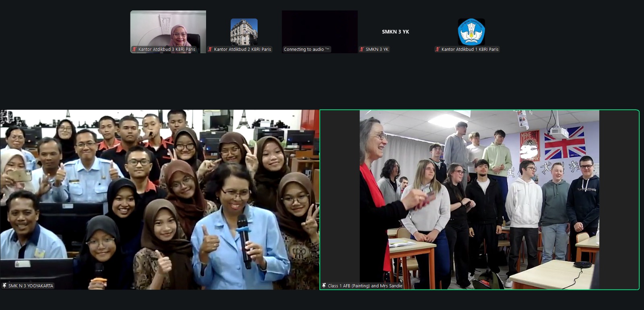This screenshot has height=310, width=644.
Task: Click the Tut Wuri Handayani logo avatar
Action: (471, 32)
